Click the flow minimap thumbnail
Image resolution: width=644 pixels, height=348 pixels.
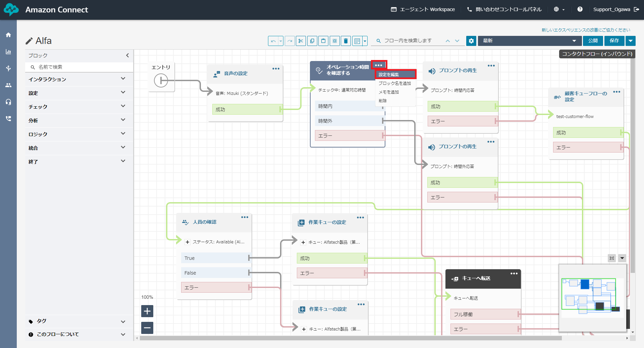click(x=592, y=297)
